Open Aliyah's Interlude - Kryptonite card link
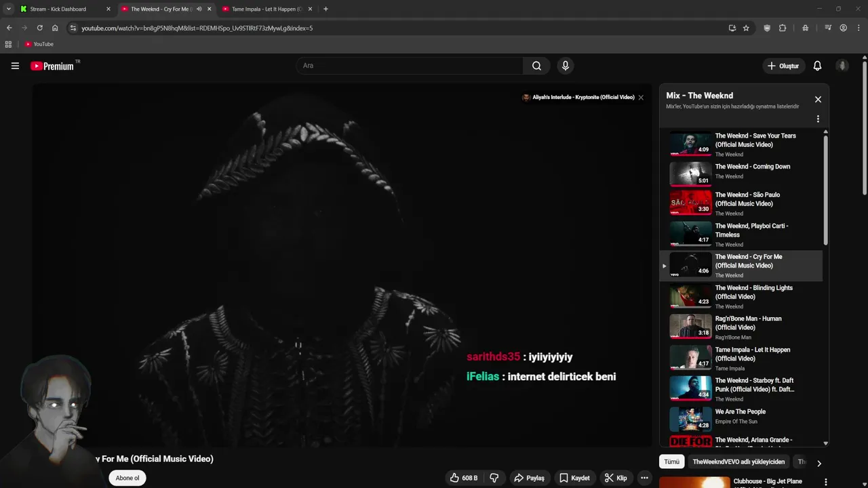Viewport: 868px width, 488px height. 578,98
